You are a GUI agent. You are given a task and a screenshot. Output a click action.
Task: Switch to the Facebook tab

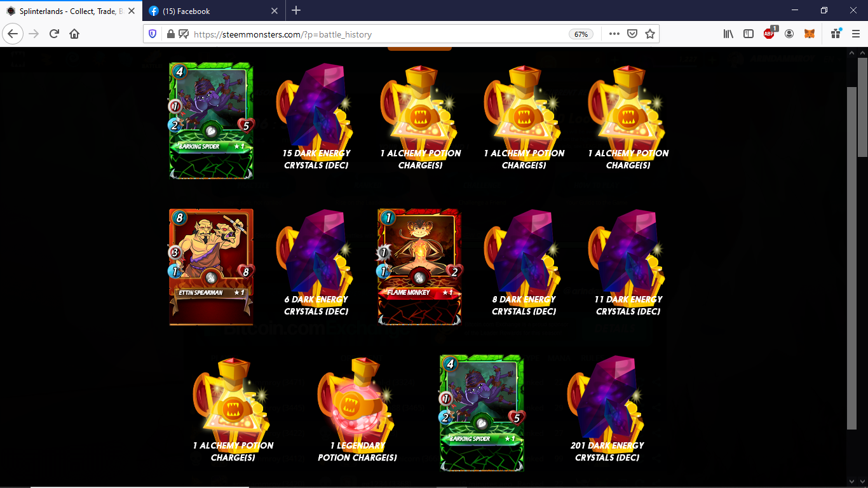pyautogui.click(x=214, y=11)
